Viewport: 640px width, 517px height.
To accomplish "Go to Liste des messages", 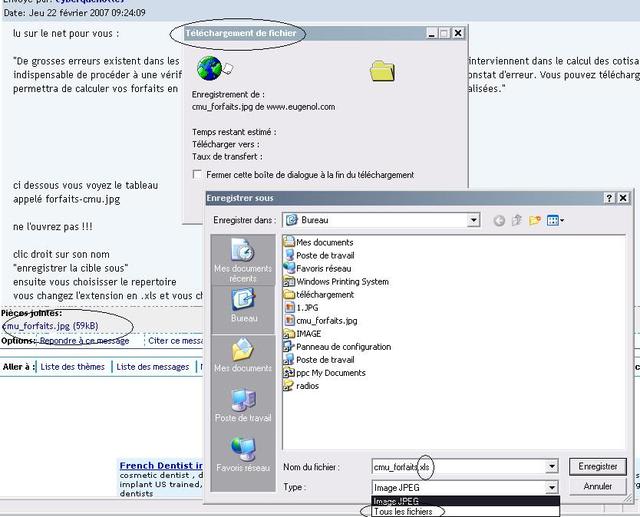I will point(153,367).
